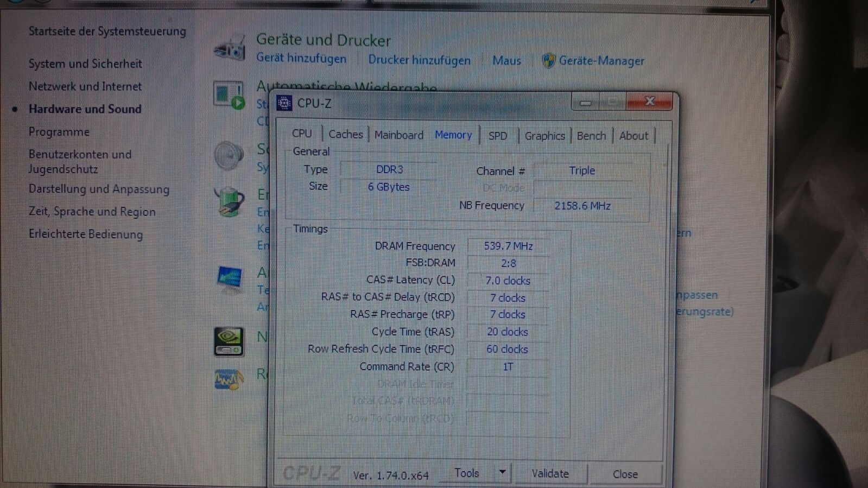Select Hardware und Sound category
The width and height of the screenshot is (868, 488).
(x=85, y=109)
